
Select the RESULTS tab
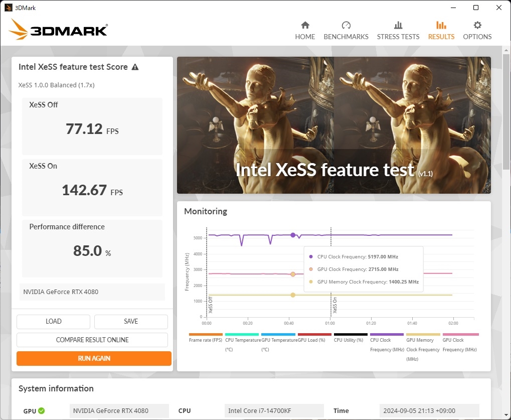pyautogui.click(x=441, y=31)
